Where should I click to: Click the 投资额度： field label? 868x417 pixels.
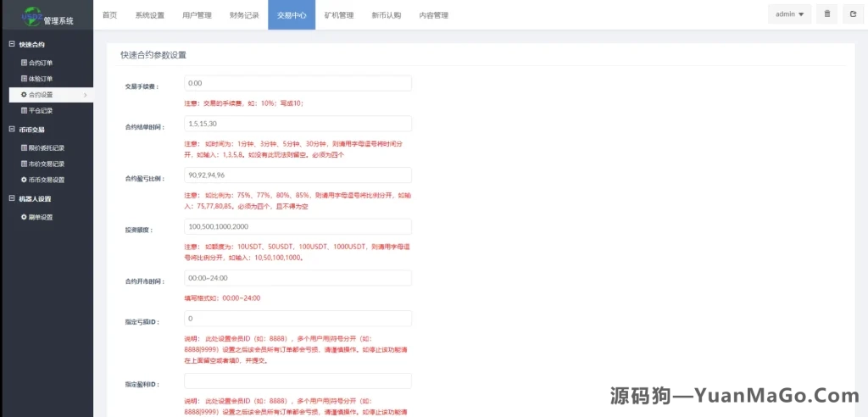click(139, 230)
